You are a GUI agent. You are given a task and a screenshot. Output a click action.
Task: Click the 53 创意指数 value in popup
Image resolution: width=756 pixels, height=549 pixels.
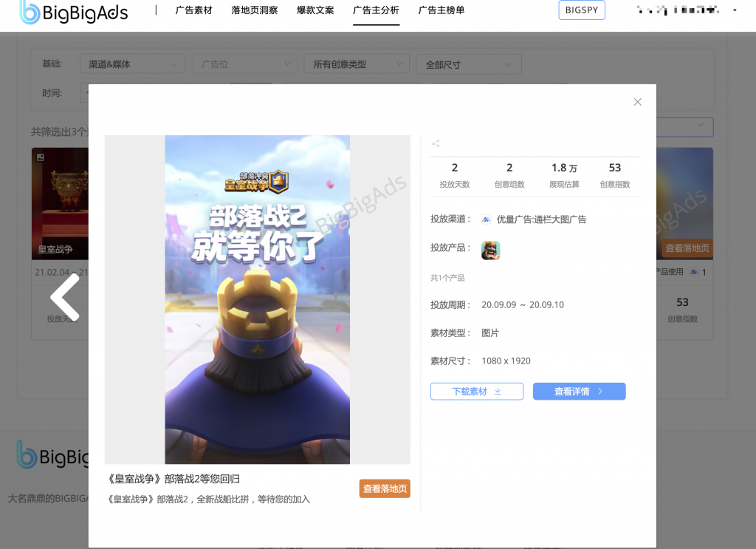(x=615, y=168)
